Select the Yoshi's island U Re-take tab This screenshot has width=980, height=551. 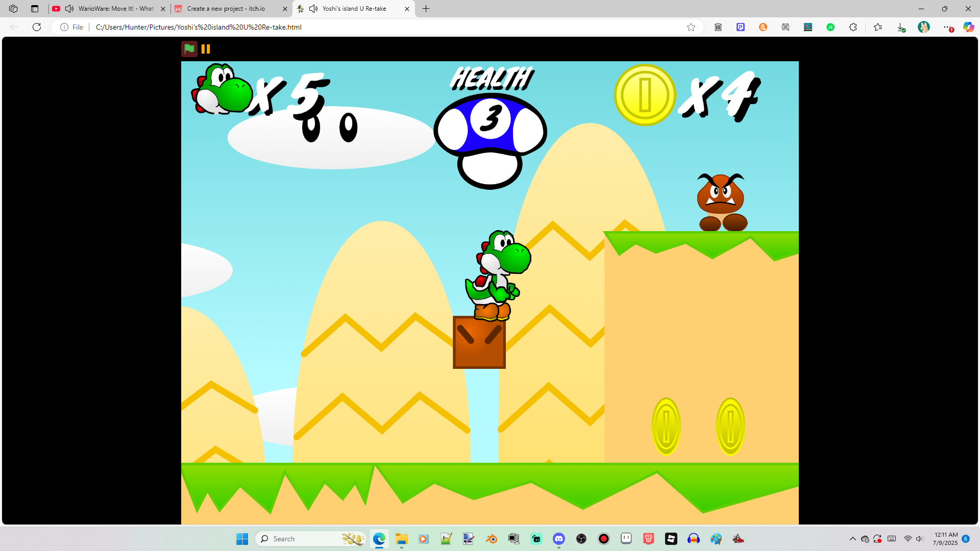point(354,9)
